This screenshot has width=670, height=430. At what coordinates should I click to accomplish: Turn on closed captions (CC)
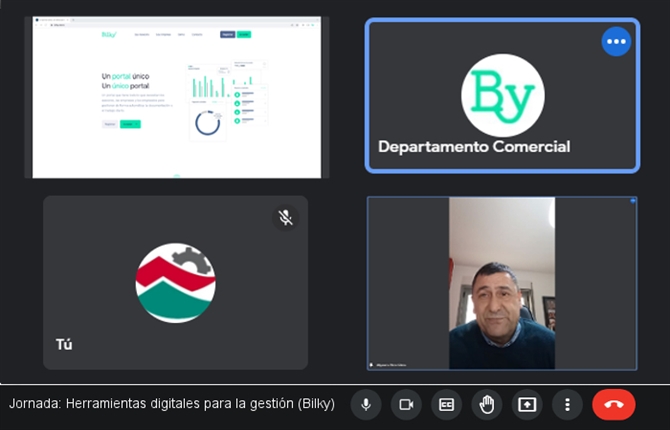tap(446, 404)
